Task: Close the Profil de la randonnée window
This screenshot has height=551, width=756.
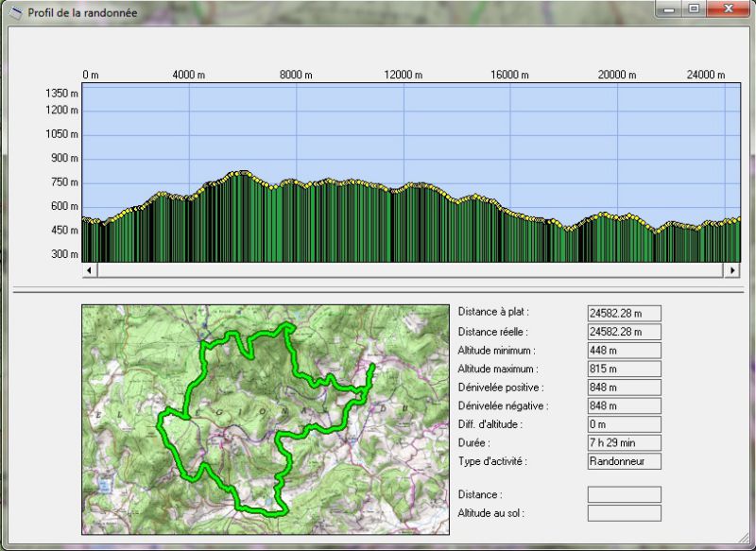Action: click(x=729, y=9)
